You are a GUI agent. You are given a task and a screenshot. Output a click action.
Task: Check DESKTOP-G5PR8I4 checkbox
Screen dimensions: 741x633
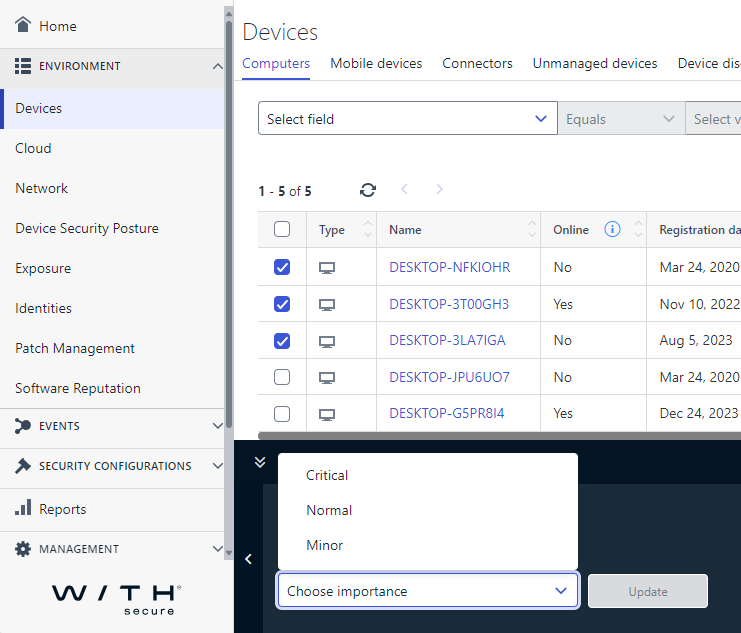(282, 414)
